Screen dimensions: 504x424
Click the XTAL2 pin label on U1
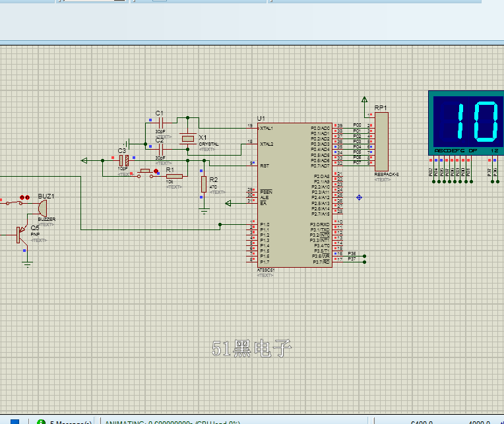(x=267, y=144)
